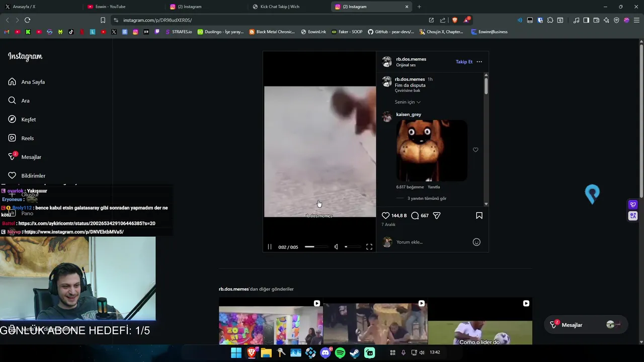Image resolution: width=644 pixels, height=362 pixels.
Task: Open kaisen_grey's profile
Action: point(409,114)
